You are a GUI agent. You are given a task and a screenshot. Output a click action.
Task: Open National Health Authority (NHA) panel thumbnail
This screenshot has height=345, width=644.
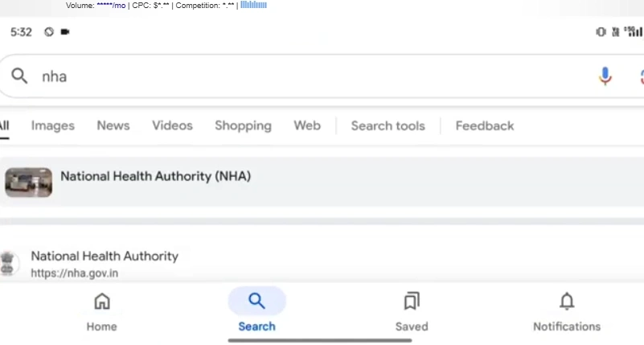pos(29,183)
